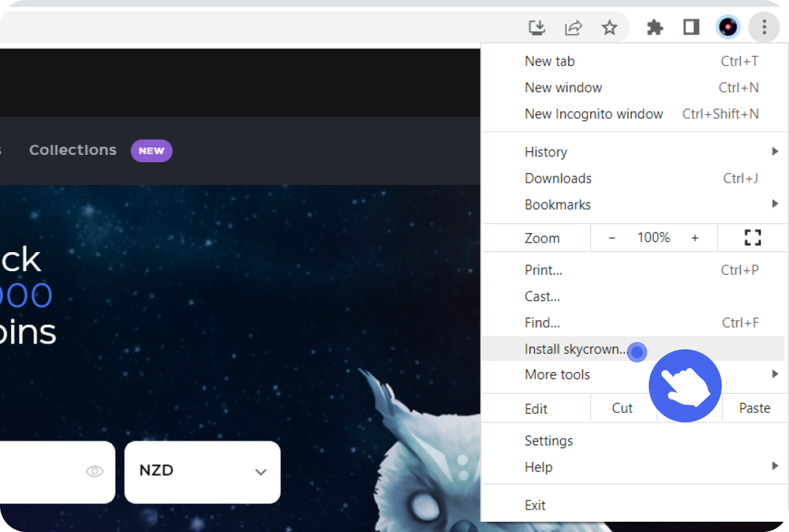
Task: Expand the Bookmarks submenu
Action: (633, 205)
